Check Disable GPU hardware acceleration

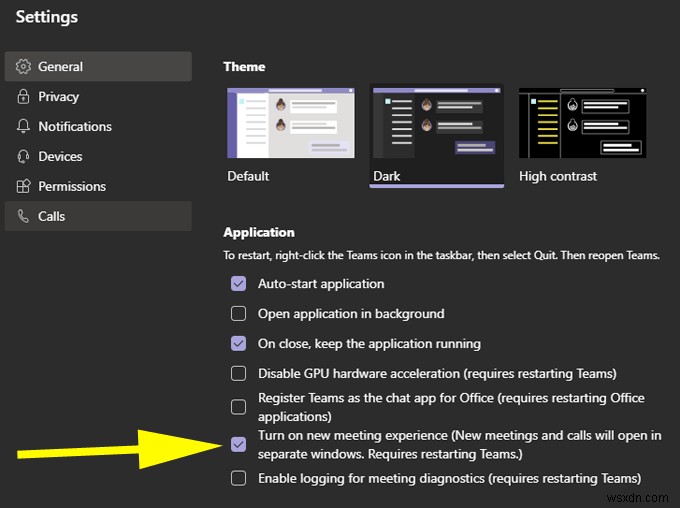pos(239,374)
